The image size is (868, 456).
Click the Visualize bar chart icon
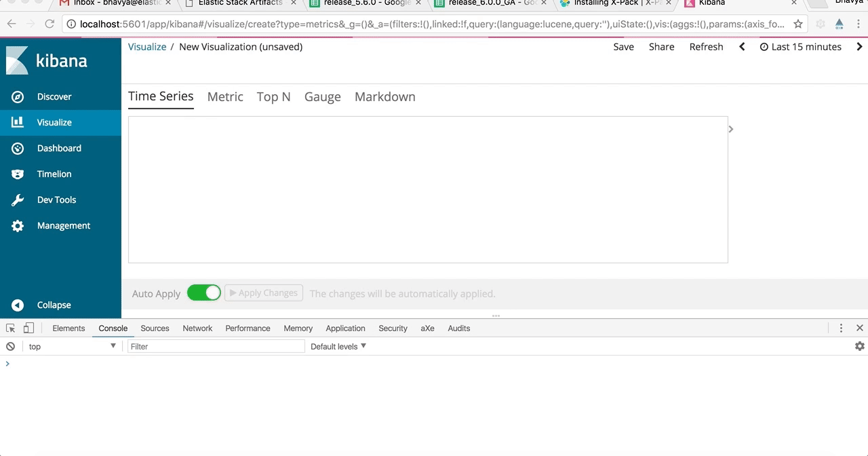coord(18,123)
